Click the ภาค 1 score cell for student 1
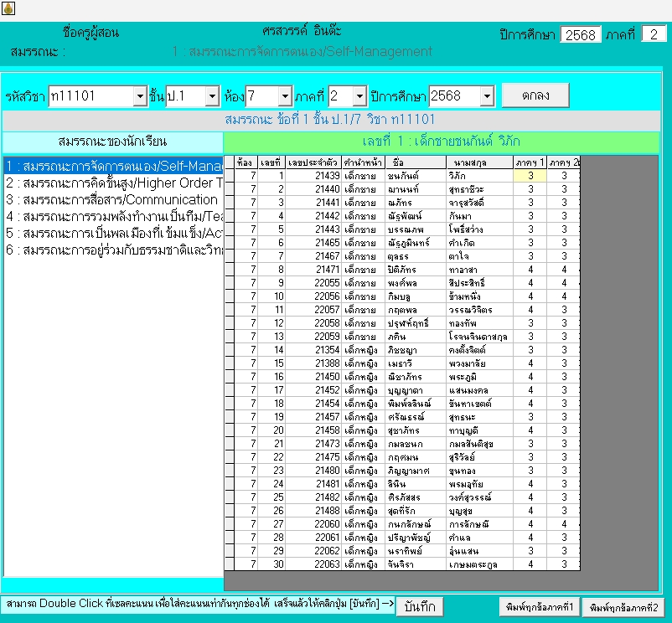Screen dimensions: 672x623 pos(530,176)
